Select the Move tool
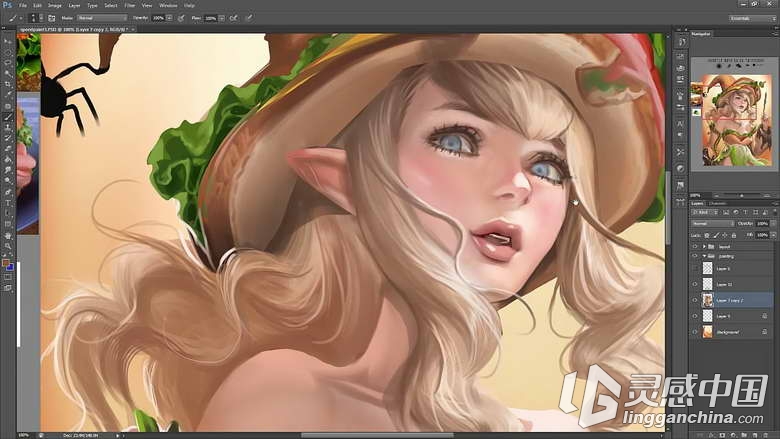780x439 pixels. click(x=7, y=41)
